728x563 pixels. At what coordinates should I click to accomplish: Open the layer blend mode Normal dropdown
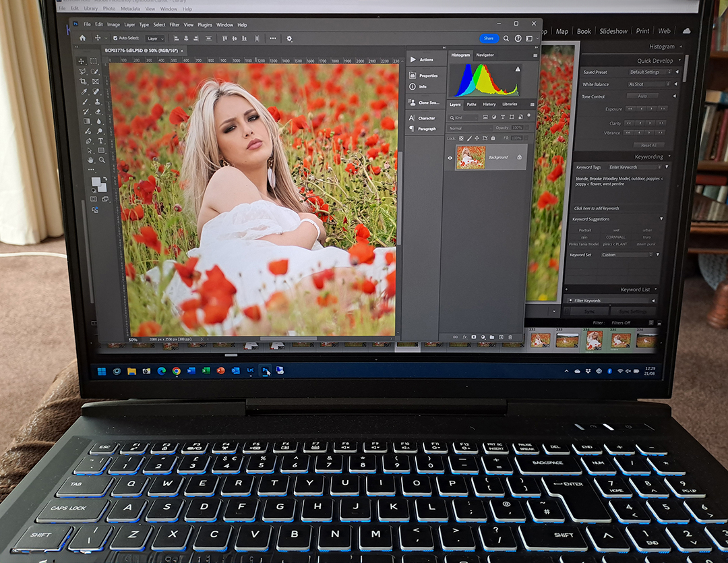pos(469,127)
